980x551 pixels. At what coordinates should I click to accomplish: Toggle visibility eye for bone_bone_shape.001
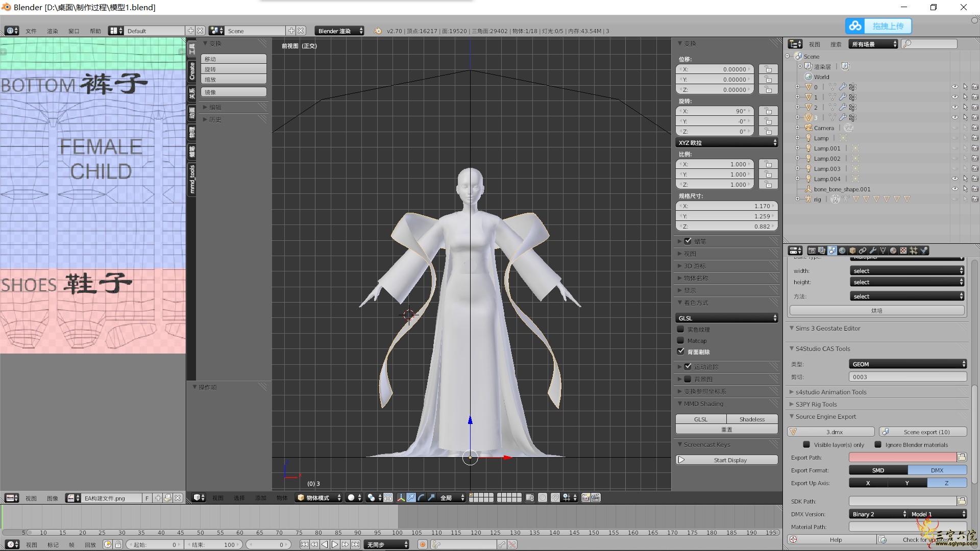(954, 189)
